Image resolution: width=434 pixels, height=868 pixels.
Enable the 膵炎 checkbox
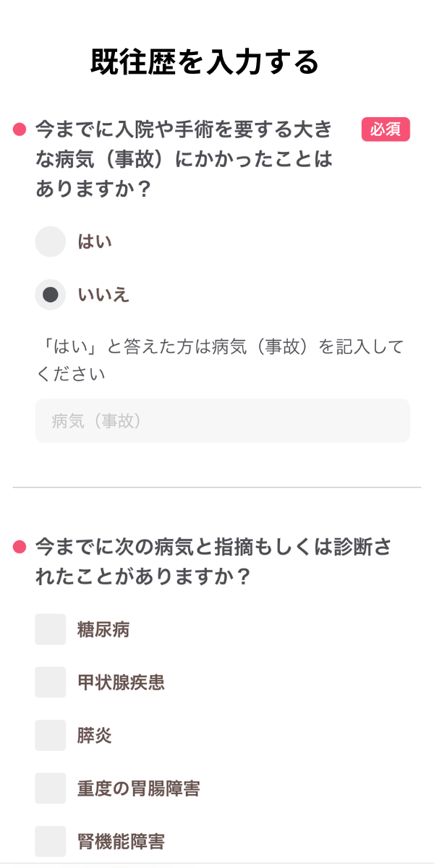pyautogui.click(x=51, y=736)
